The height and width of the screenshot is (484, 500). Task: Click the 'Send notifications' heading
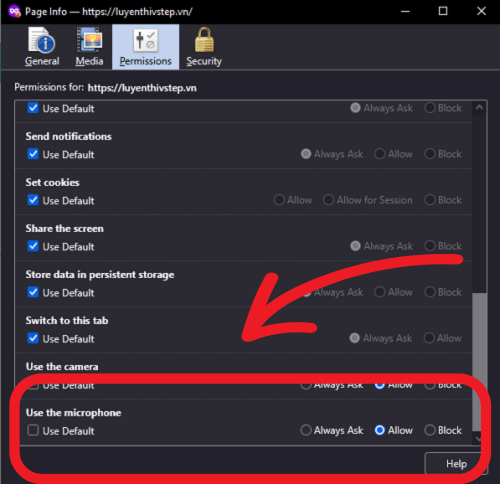(x=69, y=136)
